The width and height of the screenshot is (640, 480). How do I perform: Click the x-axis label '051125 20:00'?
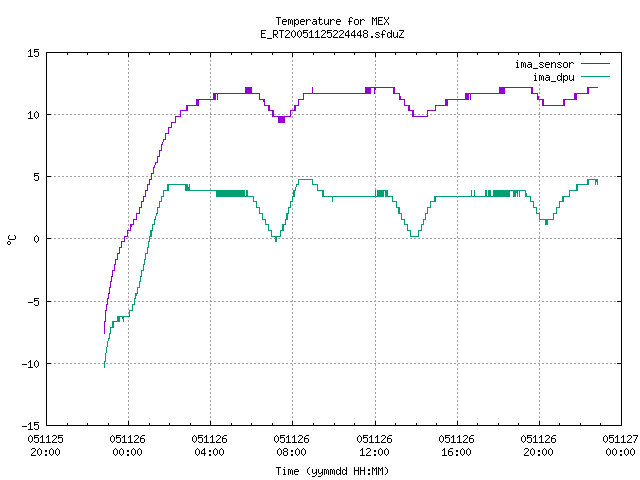tap(45, 445)
